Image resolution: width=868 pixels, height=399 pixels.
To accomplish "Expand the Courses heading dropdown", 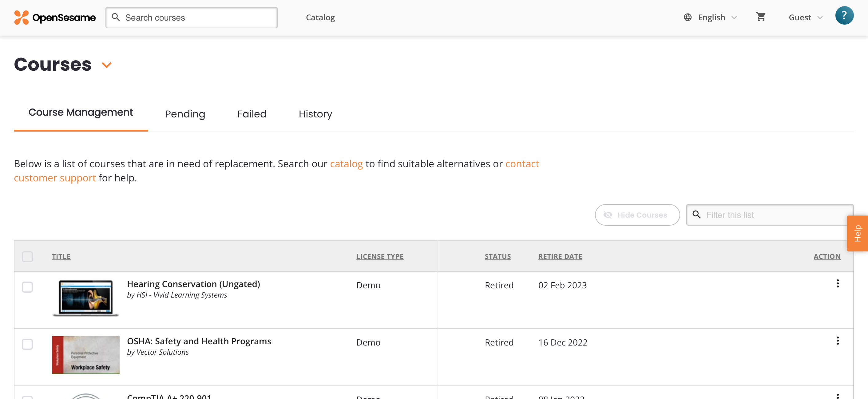I will pyautogui.click(x=106, y=65).
